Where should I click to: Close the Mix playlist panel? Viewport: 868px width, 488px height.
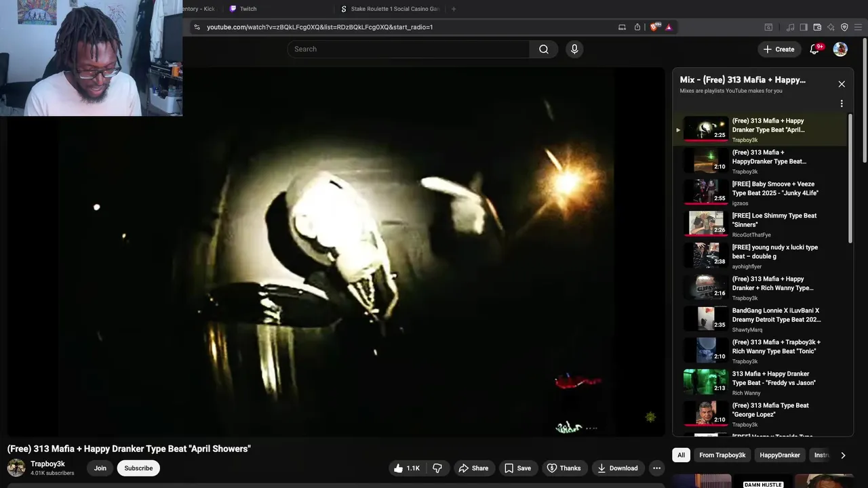tap(842, 84)
